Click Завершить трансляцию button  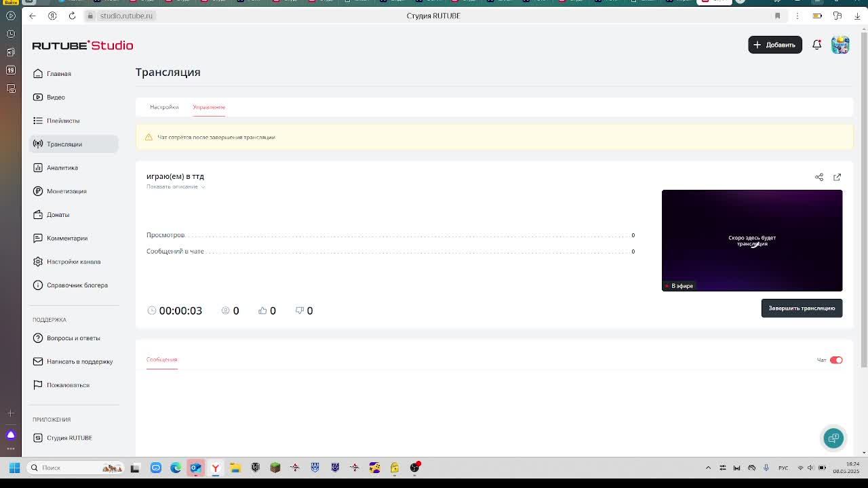(x=802, y=308)
